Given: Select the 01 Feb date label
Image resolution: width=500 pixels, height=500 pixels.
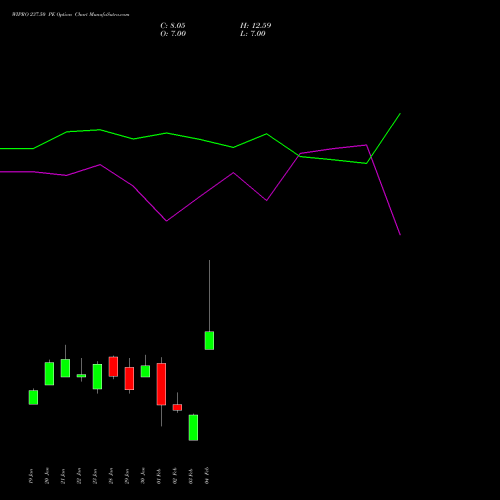Looking at the screenshot, I should click(159, 476).
